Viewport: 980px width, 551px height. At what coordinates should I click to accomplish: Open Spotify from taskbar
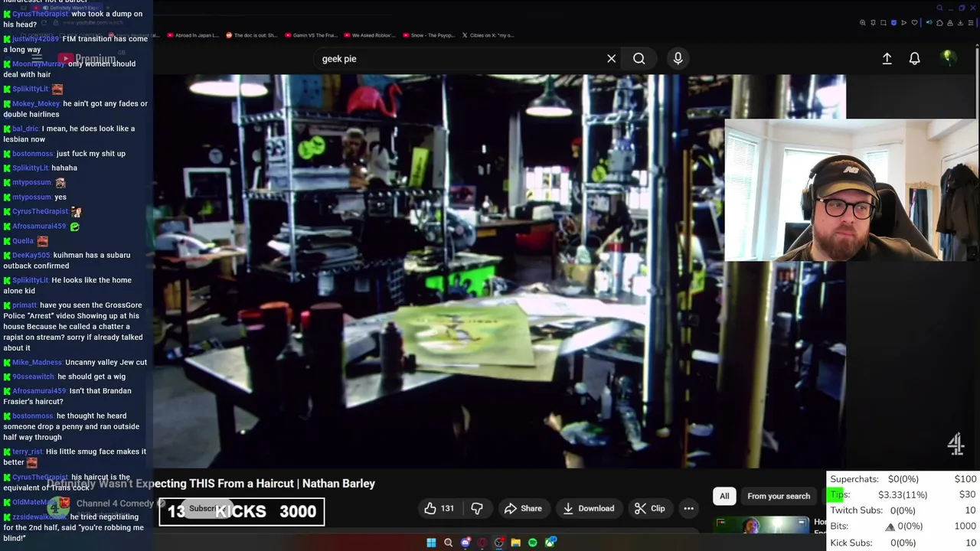(532, 543)
